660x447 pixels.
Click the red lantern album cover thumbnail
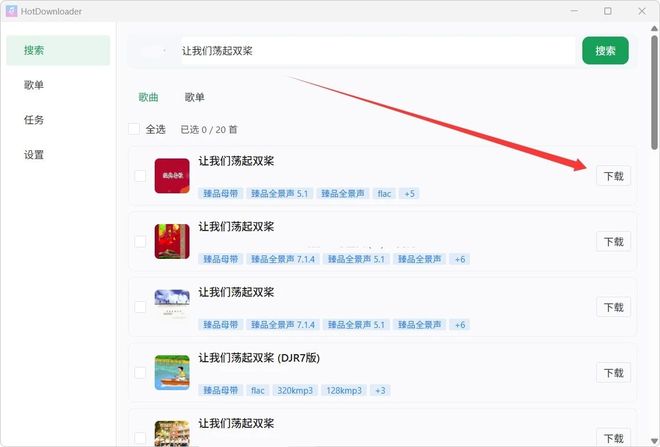tap(172, 242)
